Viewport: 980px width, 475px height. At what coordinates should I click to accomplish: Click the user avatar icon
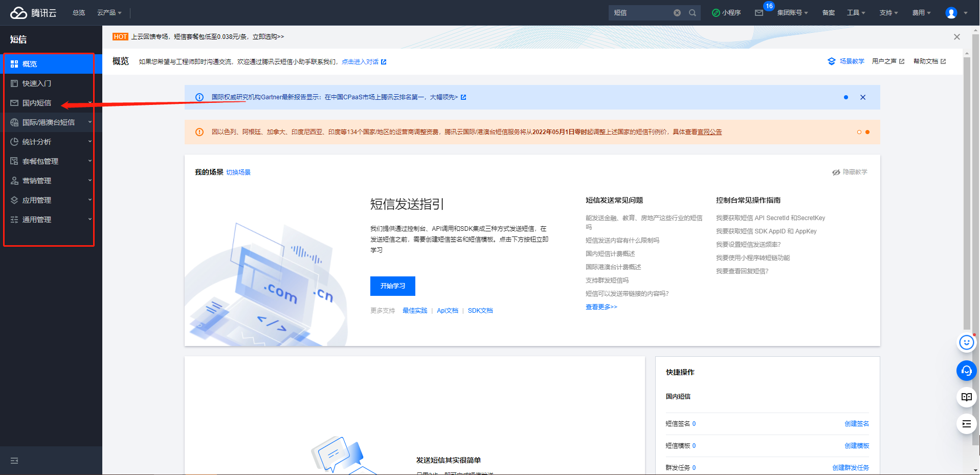pos(951,13)
